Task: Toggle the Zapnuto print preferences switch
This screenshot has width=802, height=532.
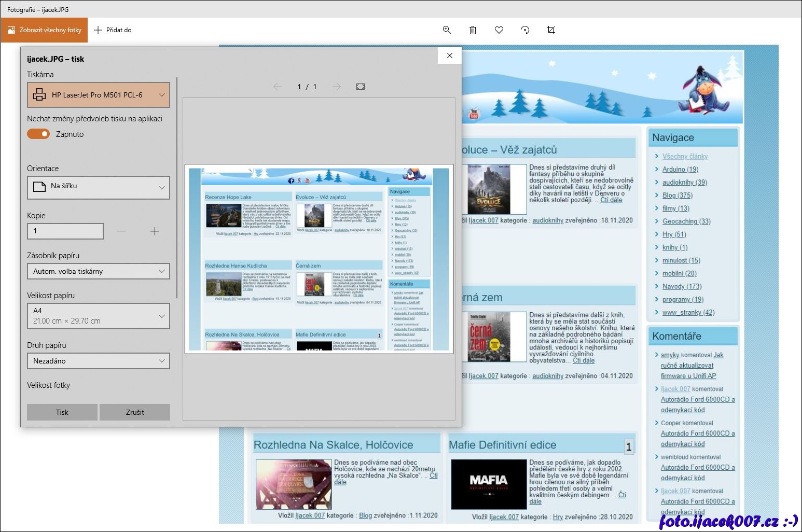Action: 38,134
